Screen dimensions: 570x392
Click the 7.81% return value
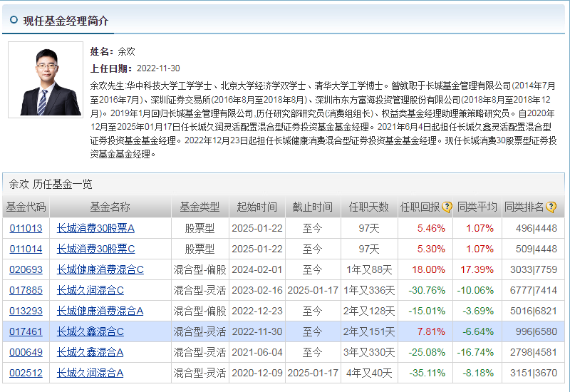tap(431, 331)
